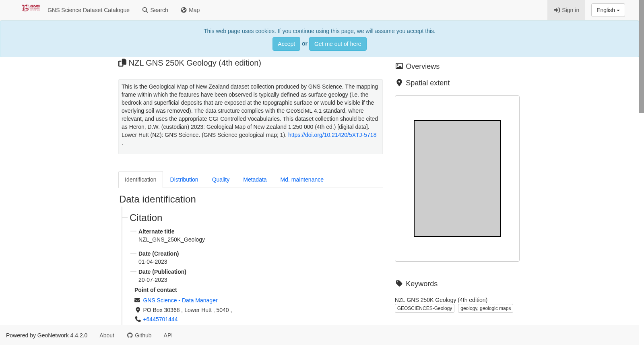Click Sign in
644x345 pixels.
pos(566,10)
